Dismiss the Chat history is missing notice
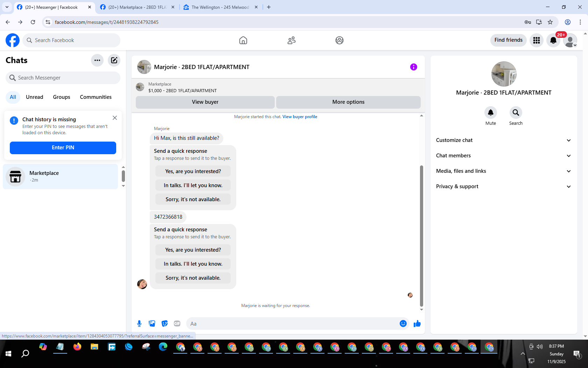 [115, 118]
